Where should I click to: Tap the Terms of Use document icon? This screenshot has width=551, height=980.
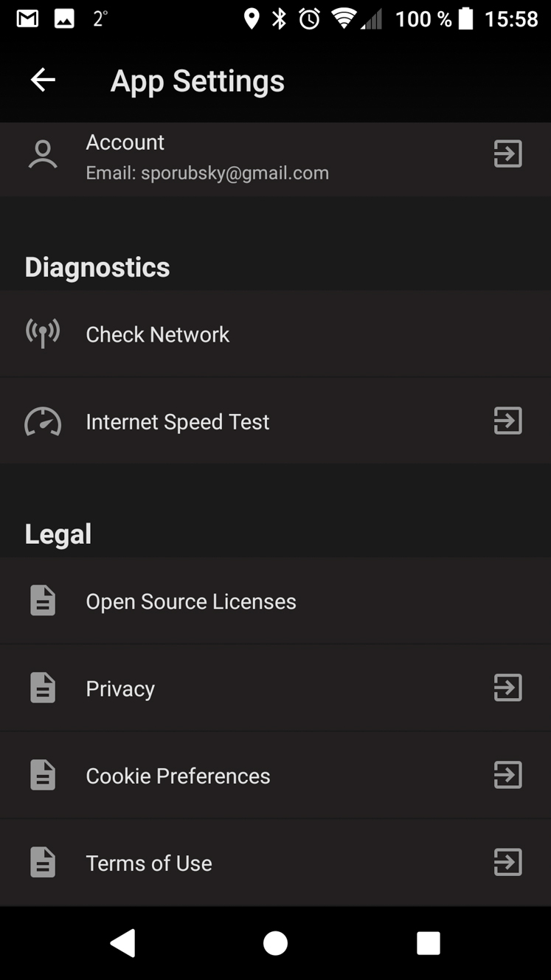pos(43,862)
